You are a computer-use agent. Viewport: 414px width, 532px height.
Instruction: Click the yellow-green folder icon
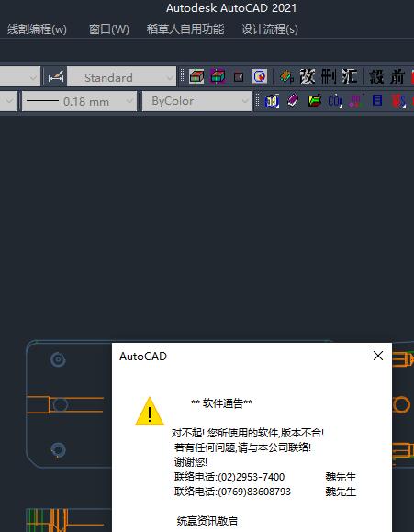(314, 101)
